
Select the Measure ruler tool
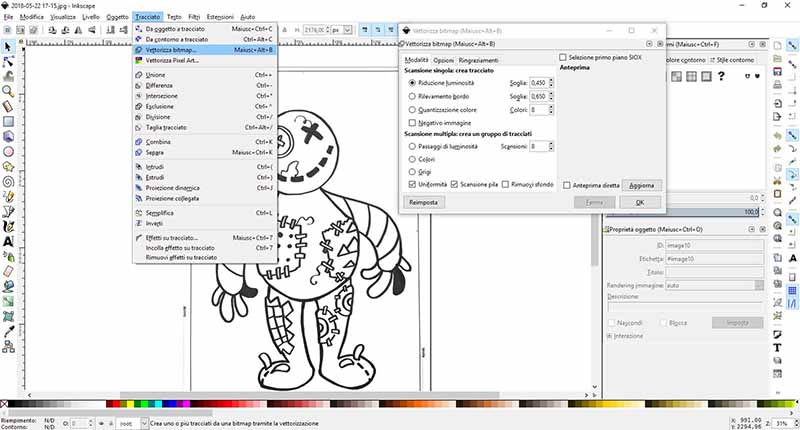[x=8, y=107]
